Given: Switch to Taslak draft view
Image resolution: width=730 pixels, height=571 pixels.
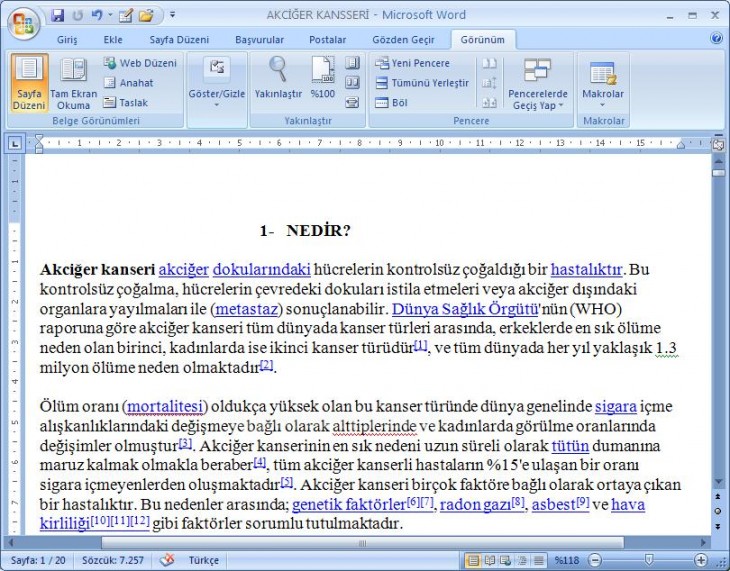Looking at the screenshot, I should (x=126, y=102).
